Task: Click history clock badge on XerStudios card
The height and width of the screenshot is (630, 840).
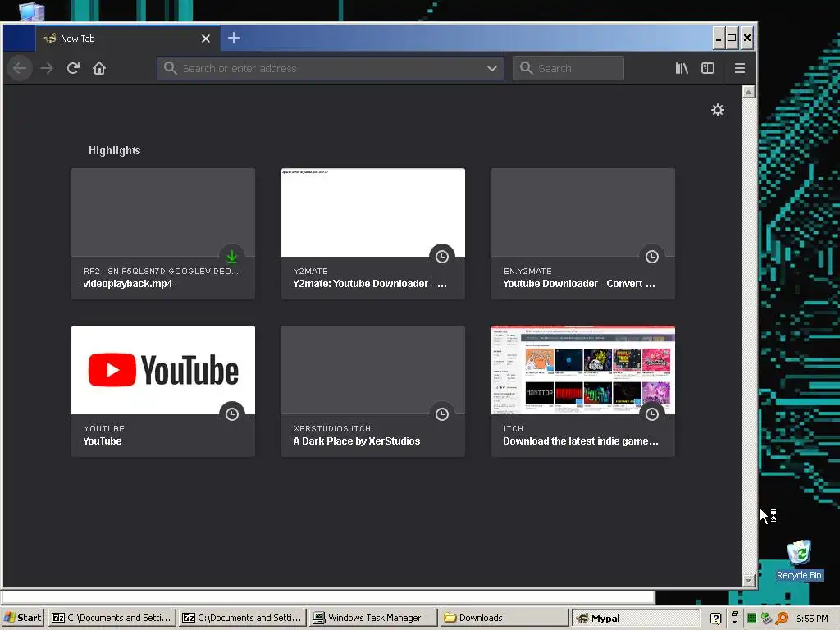Action: [442, 414]
